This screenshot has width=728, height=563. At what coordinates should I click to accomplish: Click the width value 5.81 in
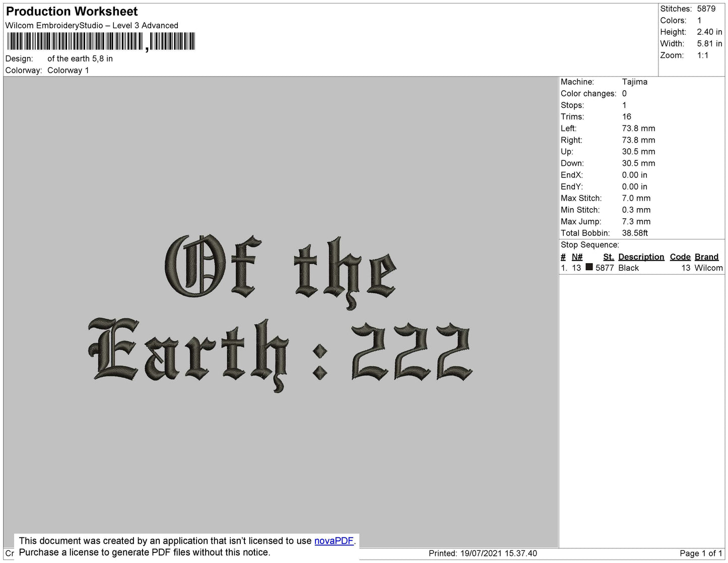coord(709,43)
